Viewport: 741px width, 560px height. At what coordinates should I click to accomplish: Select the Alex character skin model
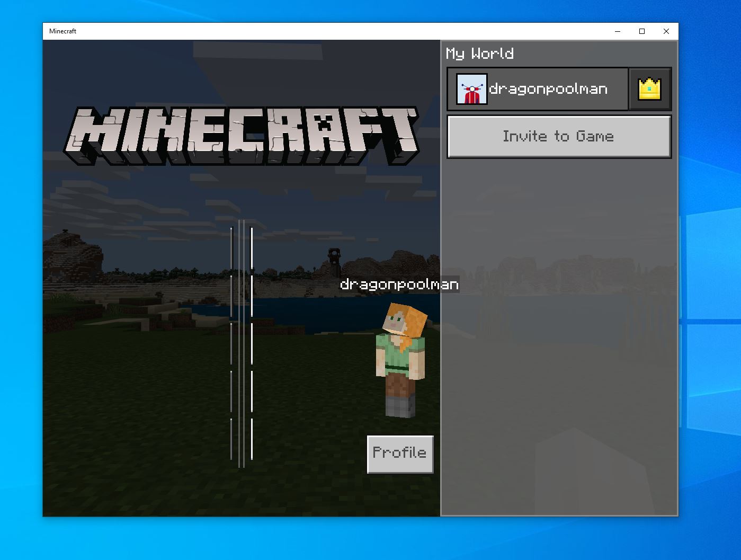click(401, 360)
